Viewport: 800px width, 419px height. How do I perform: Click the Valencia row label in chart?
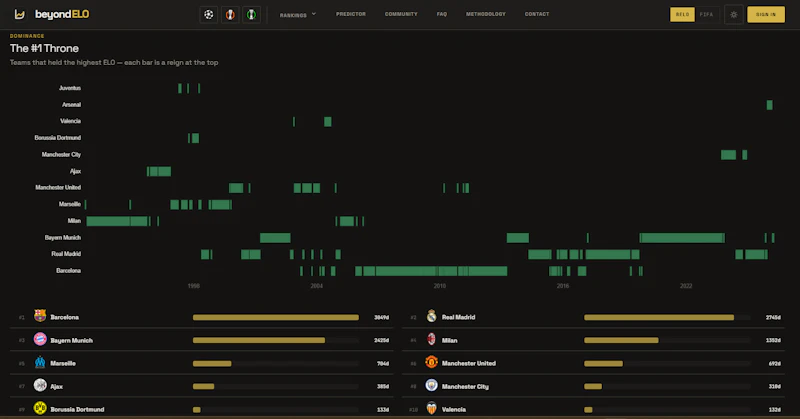70,121
